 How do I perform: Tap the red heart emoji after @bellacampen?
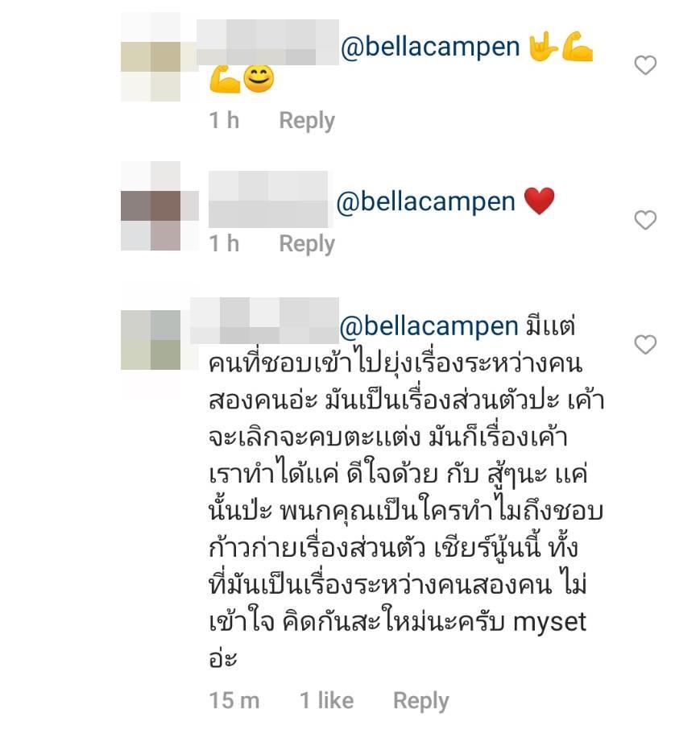[x=539, y=201]
